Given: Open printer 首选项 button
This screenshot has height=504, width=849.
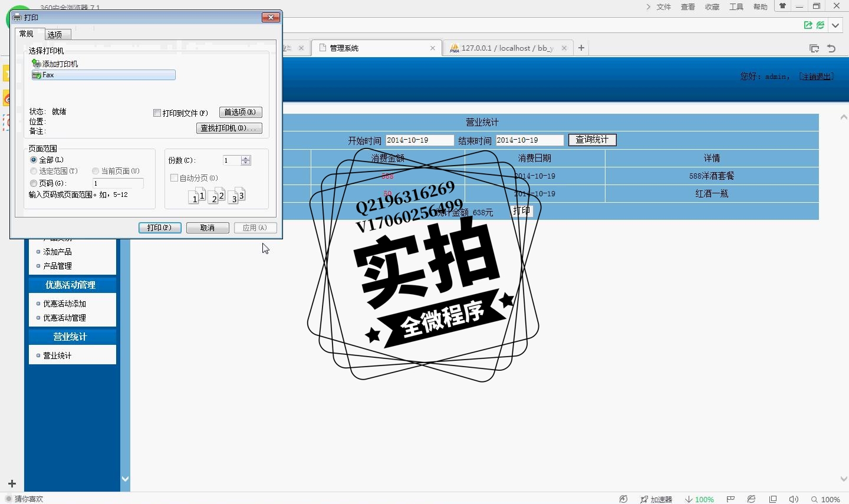Looking at the screenshot, I should [241, 112].
